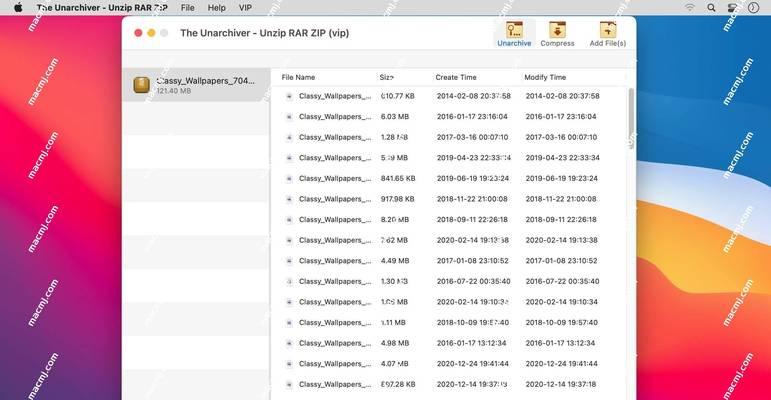Click modify time 2019-04-23 22:33:34
This screenshot has height=400, width=771.
[x=563, y=158]
